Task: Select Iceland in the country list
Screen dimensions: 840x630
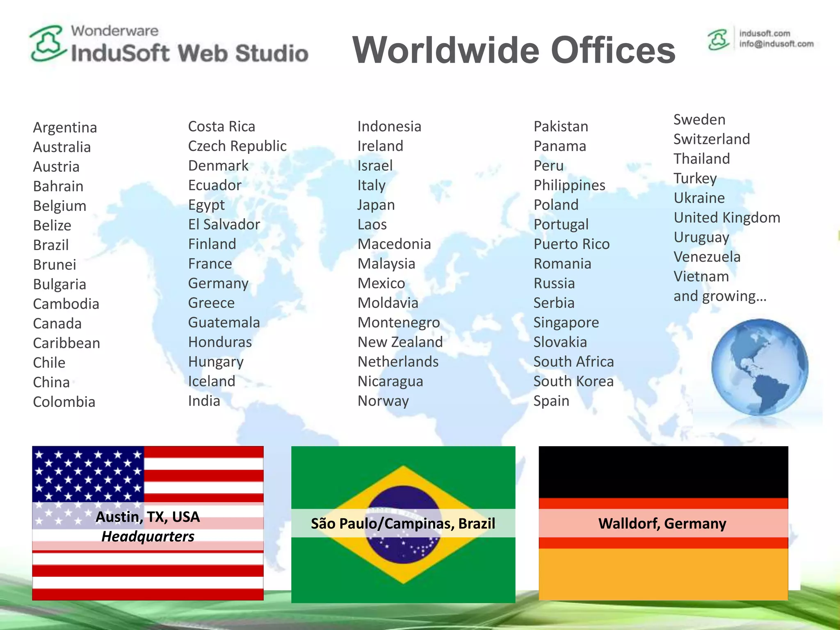Action: point(212,381)
